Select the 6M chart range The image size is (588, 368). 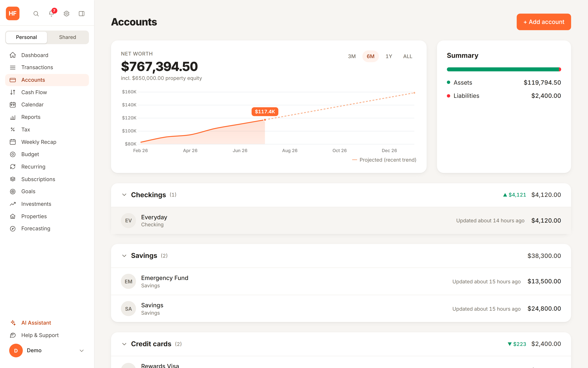370,56
